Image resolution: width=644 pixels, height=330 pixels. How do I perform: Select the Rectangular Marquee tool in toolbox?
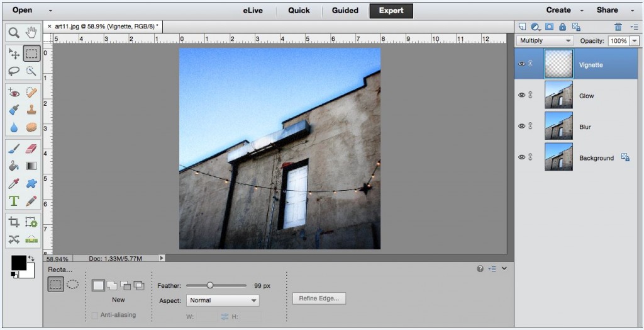31,54
